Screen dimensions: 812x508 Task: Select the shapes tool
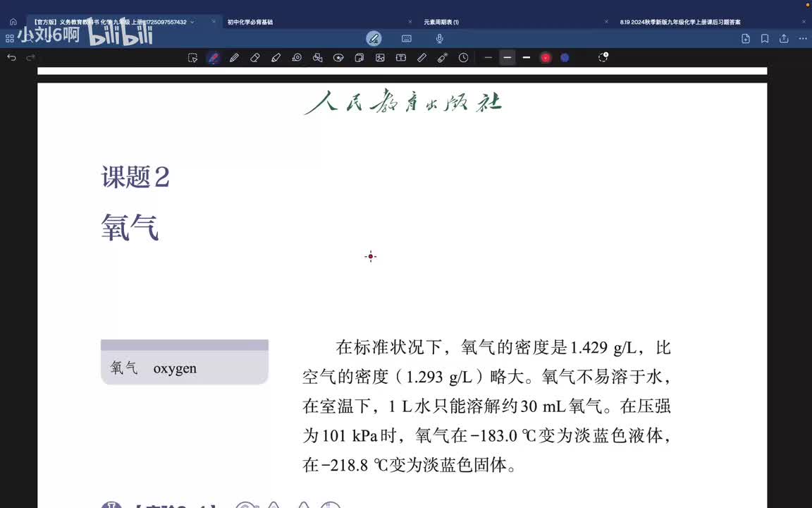pyautogui.click(x=317, y=58)
